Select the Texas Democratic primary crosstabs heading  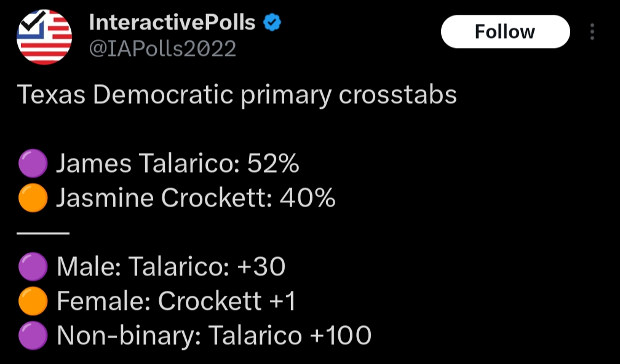coord(237,95)
